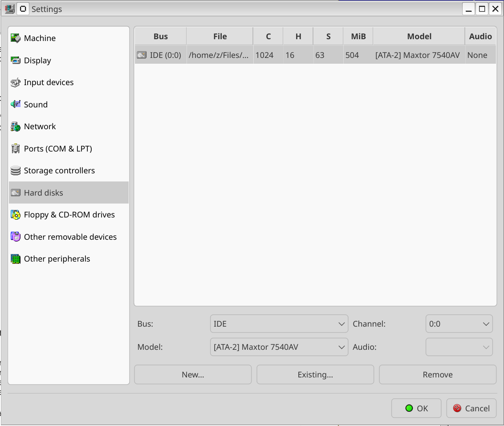Click the Display monitor icon

tap(16, 61)
